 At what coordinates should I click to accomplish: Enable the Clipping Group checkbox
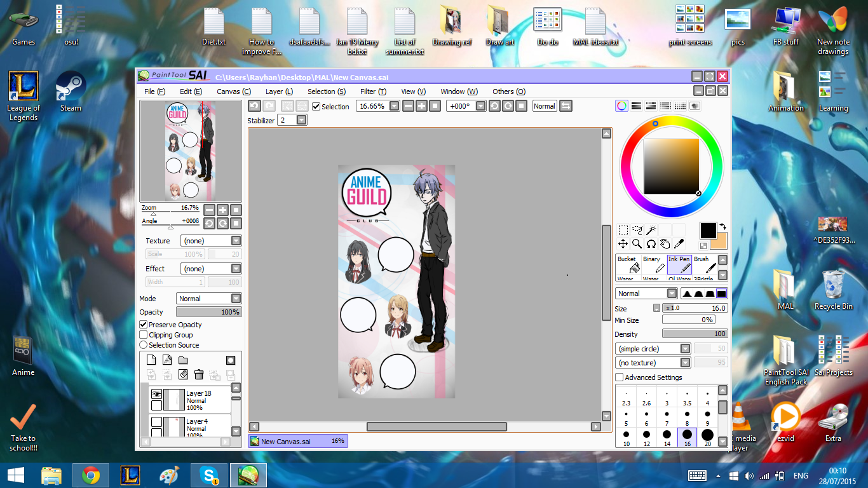click(144, 335)
